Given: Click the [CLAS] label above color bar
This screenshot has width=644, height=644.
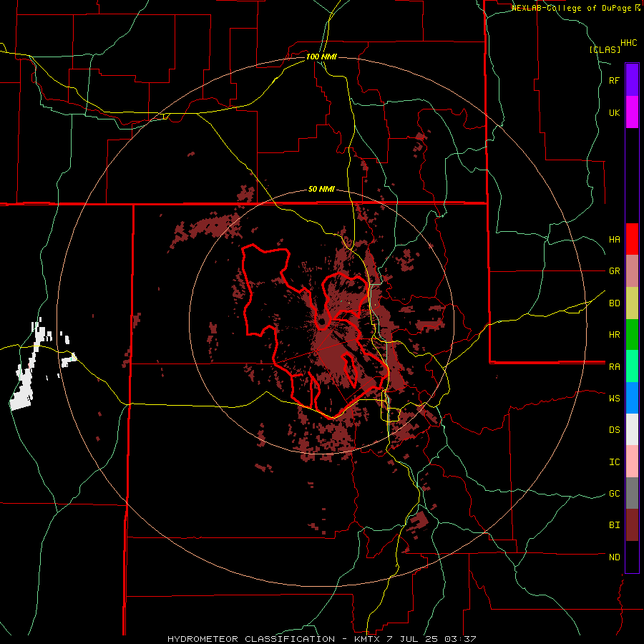Looking at the screenshot, I should click(x=605, y=49).
